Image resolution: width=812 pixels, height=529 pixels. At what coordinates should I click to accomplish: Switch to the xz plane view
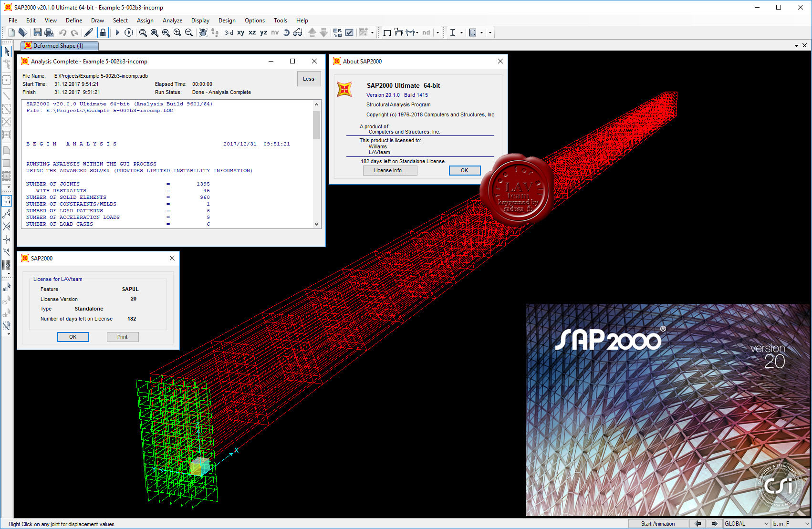252,32
